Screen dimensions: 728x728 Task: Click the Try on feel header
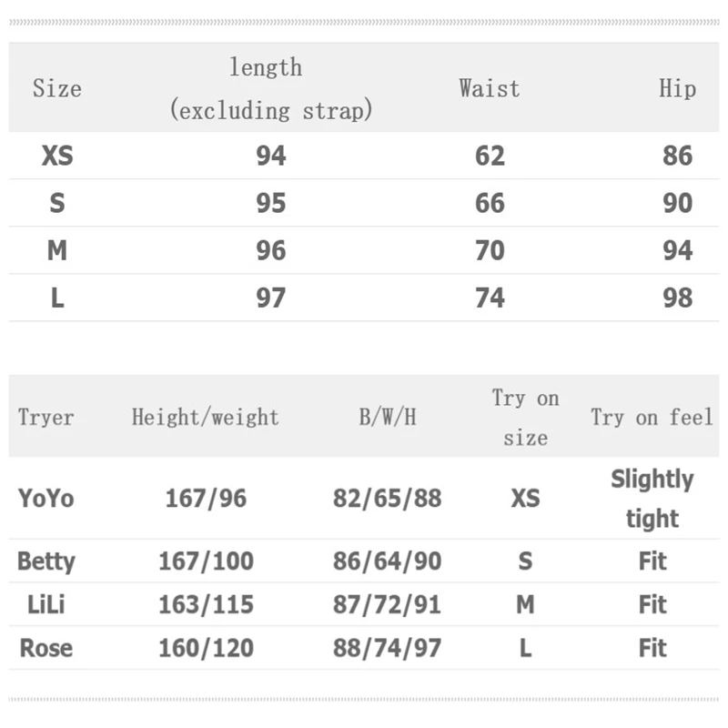[652, 418]
